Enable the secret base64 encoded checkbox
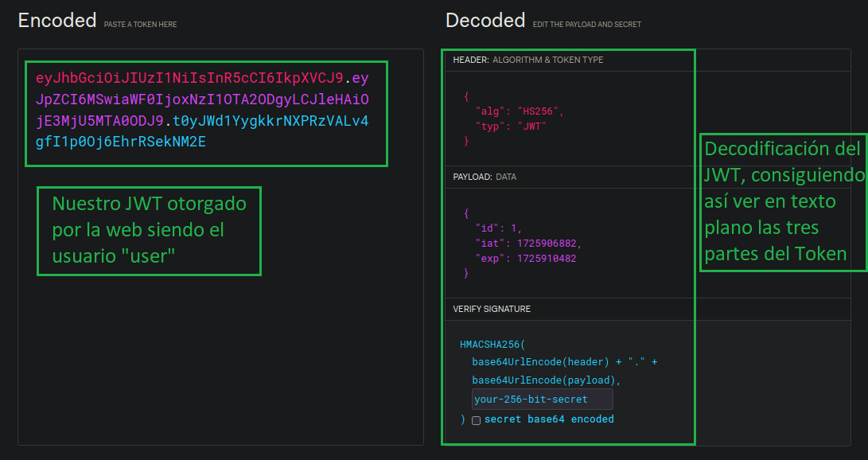The width and height of the screenshot is (868, 460). (x=476, y=420)
